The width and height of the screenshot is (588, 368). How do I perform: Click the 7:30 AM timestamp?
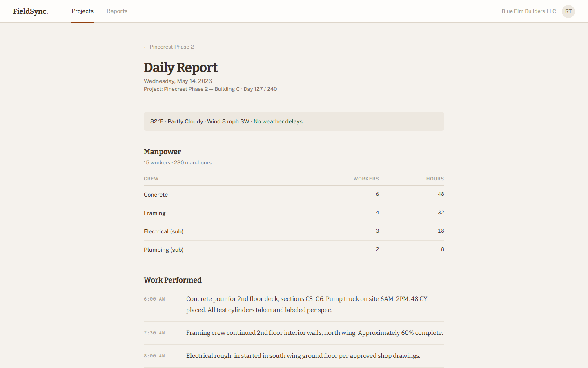click(154, 333)
